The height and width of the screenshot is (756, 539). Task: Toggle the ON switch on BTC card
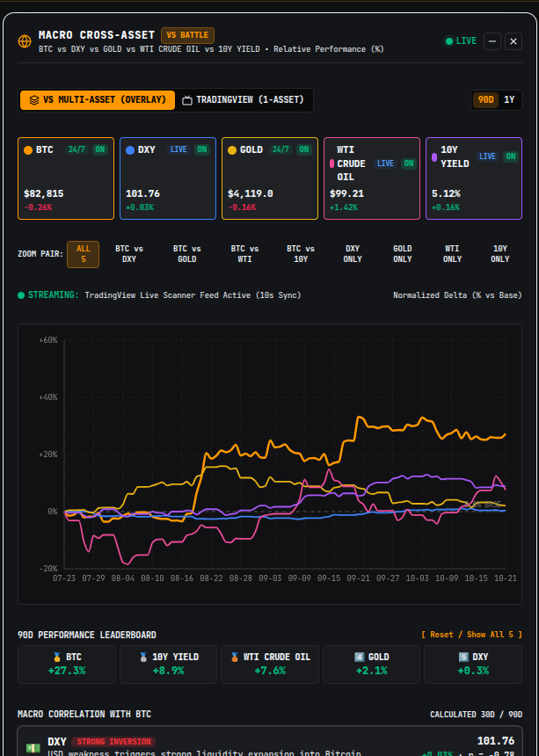coord(99,149)
